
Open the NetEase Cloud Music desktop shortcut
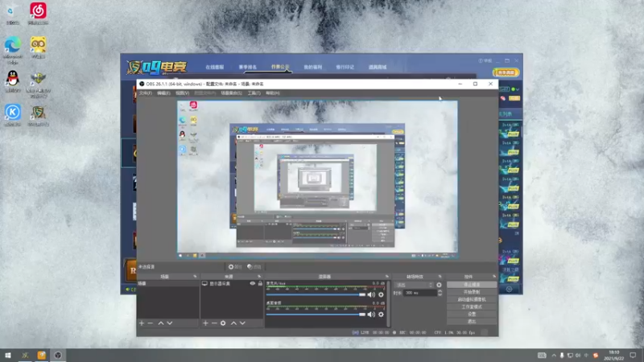pyautogui.click(x=38, y=14)
